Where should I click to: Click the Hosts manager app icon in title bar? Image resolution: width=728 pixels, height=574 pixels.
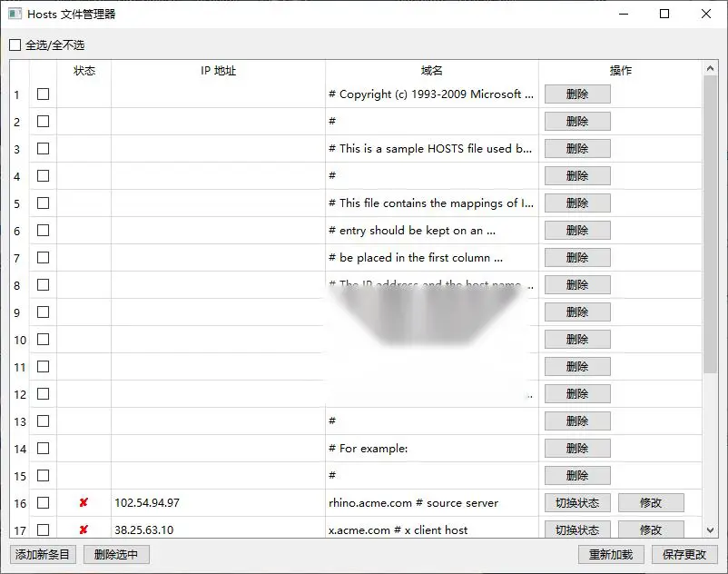(15, 14)
